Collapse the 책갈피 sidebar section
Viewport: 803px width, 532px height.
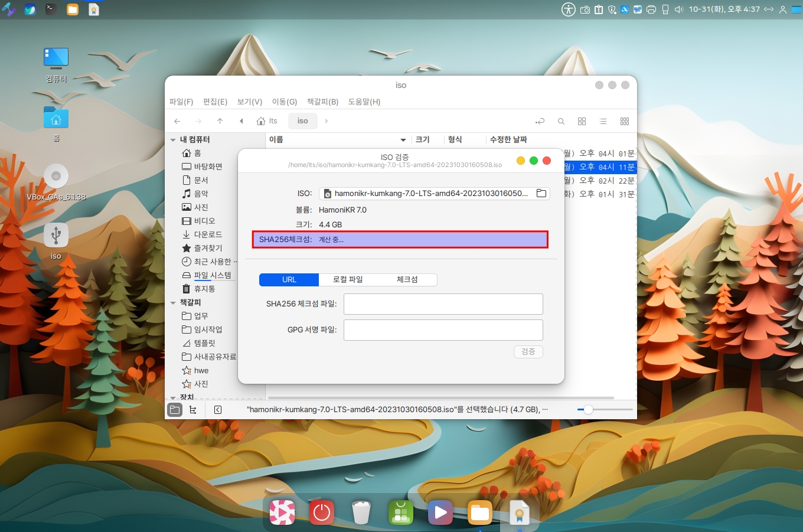coord(173,303)
